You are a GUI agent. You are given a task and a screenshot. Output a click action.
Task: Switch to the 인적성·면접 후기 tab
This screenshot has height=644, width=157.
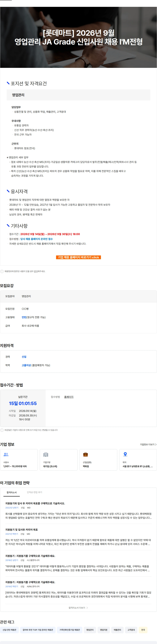tap(35, 492)
